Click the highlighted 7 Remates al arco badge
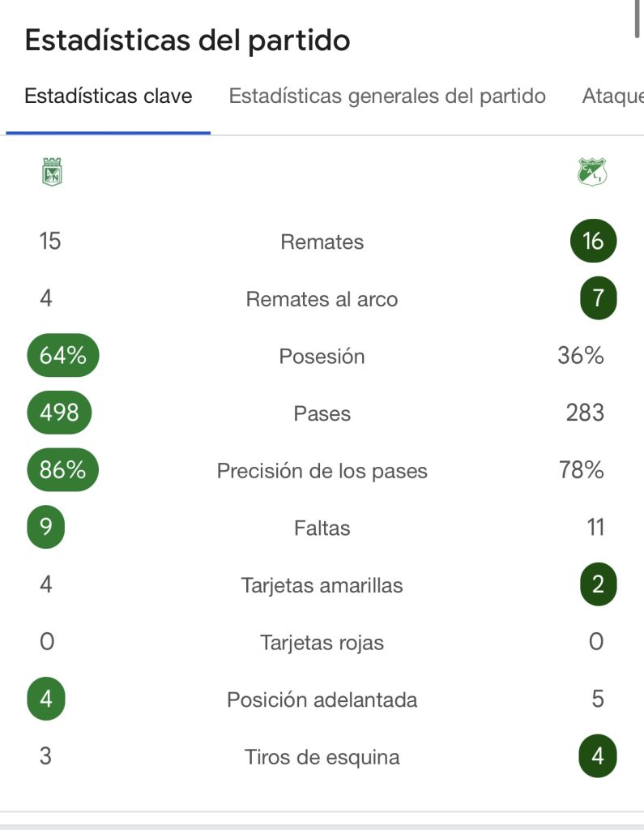This screenshot has width=644, height=830. pos(598,298)
